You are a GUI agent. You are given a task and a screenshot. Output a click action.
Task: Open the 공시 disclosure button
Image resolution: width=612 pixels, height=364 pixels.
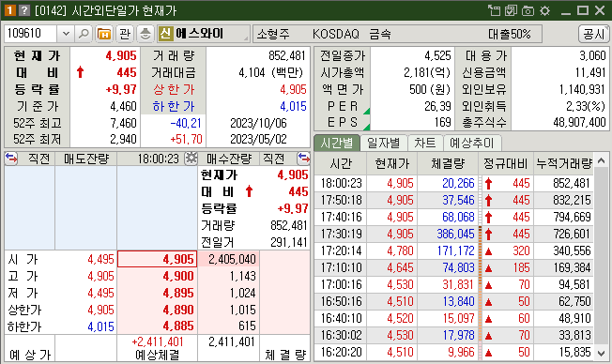[593, 34]
